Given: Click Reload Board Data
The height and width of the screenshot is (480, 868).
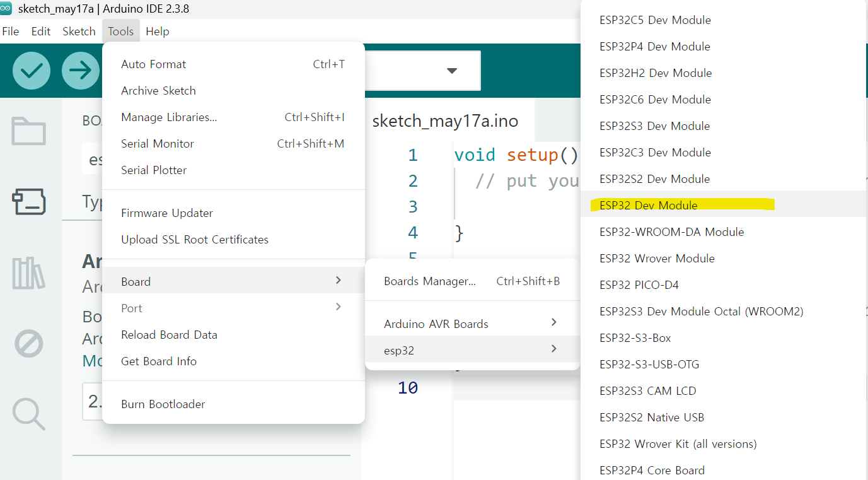Looking at the screenshot, I should click(233, 335).
